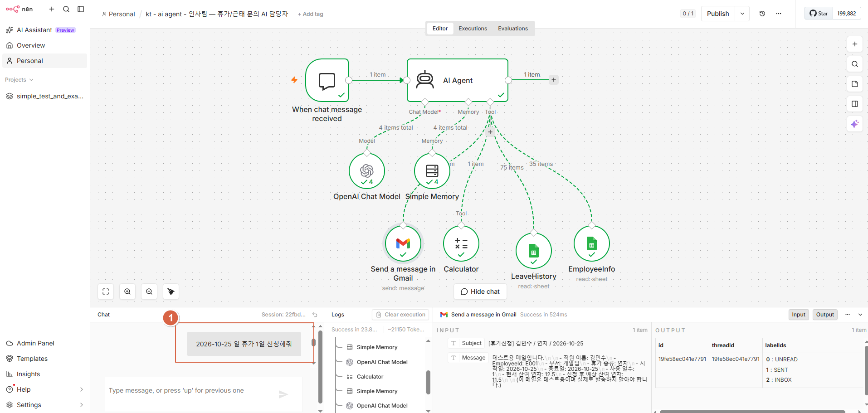Select the Send a message in Gmail node
Viewport: 868px width, 413px height.
(403, 243)
